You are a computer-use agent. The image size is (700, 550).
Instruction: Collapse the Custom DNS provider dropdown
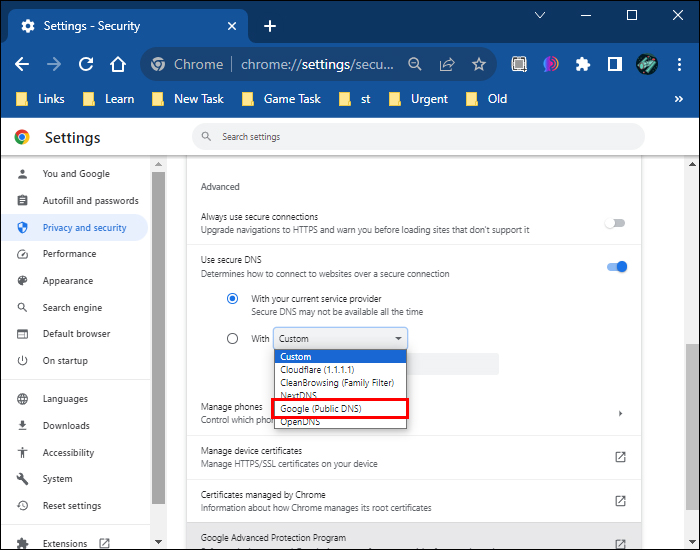point(340,338)
